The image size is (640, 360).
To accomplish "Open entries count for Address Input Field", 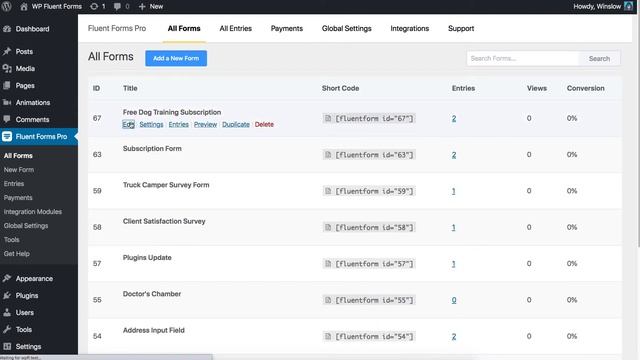I will (454, 336).
